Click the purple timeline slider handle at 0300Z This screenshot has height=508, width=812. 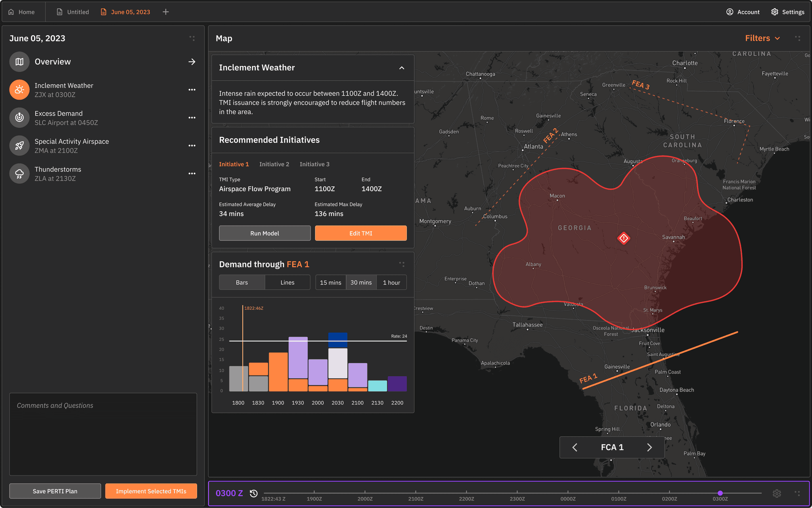coord(720,493)
